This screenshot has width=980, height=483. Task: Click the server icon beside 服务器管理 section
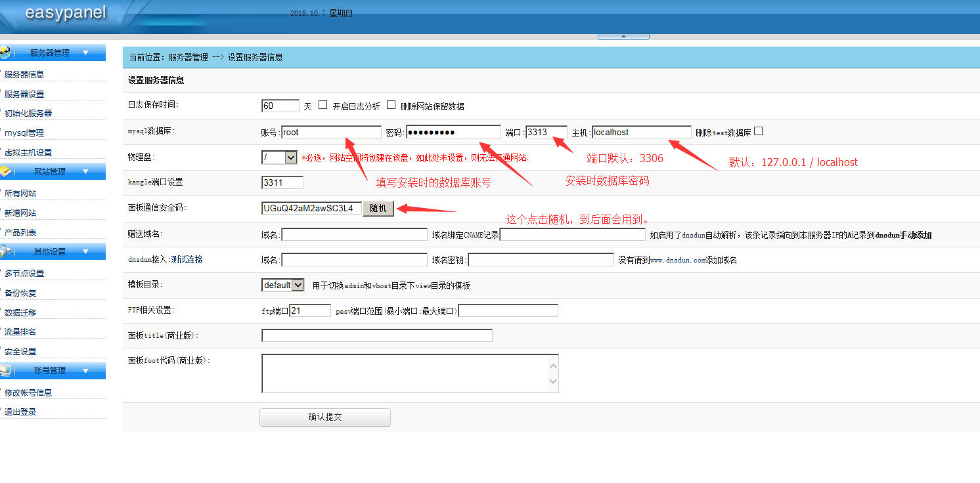5,53
